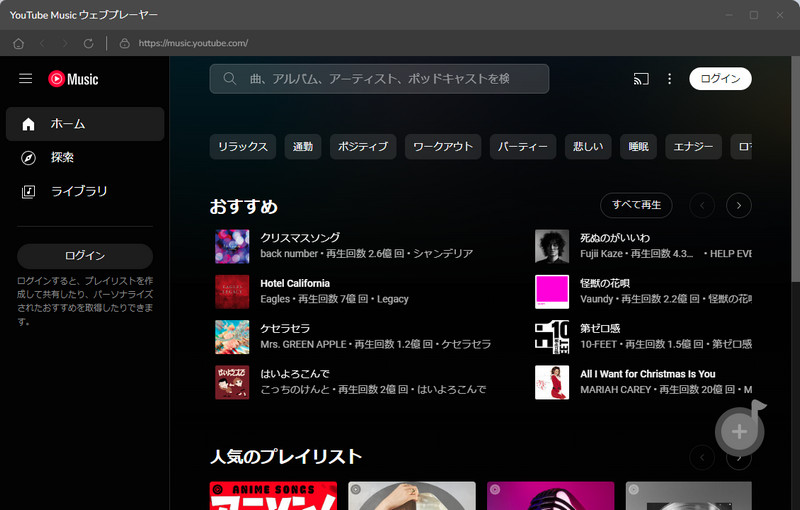This screenshot has width=800, height=510.
Task: Play the ケセラセラ album thumbnail
Action: click(x=232, y=337)
